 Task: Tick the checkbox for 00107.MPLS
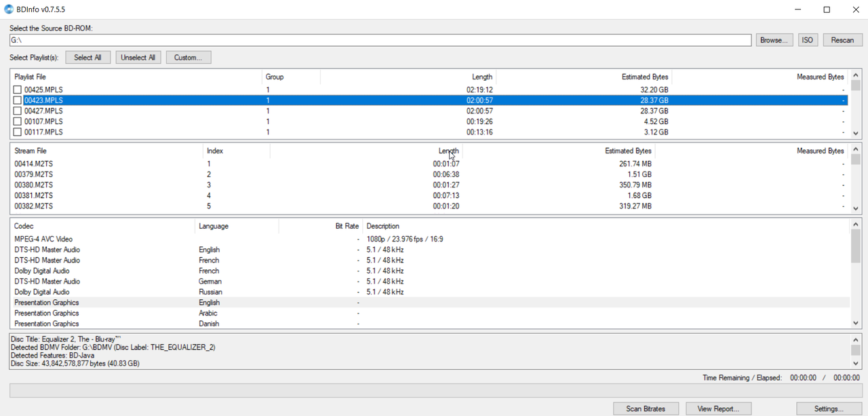[18, 121]
